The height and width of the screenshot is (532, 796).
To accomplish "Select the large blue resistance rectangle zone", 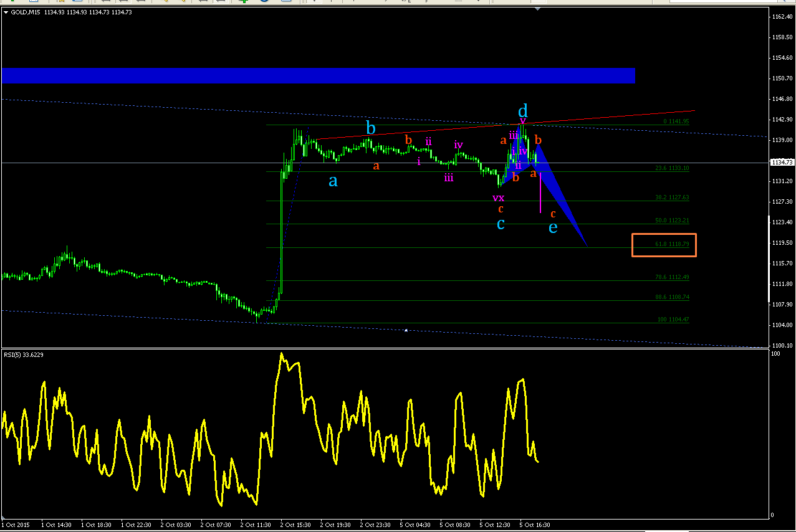I will [319, 75].
